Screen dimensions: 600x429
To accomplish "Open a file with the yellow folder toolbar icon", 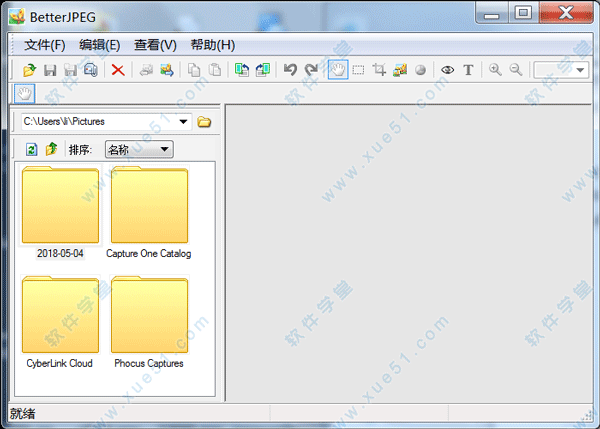I will pos(29,70).
